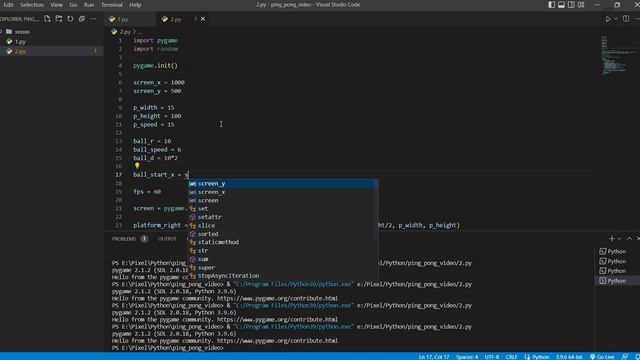This screenshot has width=640, height=360.
Task: Click the lightbulb quick-fix icon
Action: [137, 166]
